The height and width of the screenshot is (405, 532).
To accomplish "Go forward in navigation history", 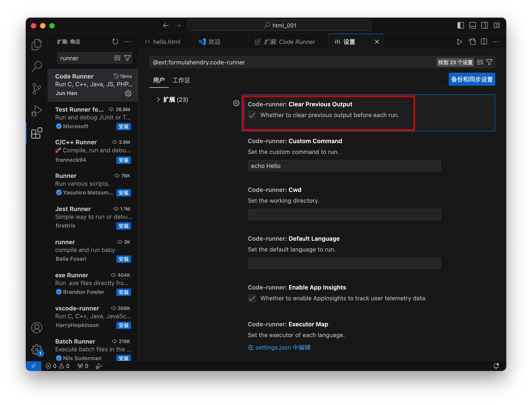I will pos(178,26).
